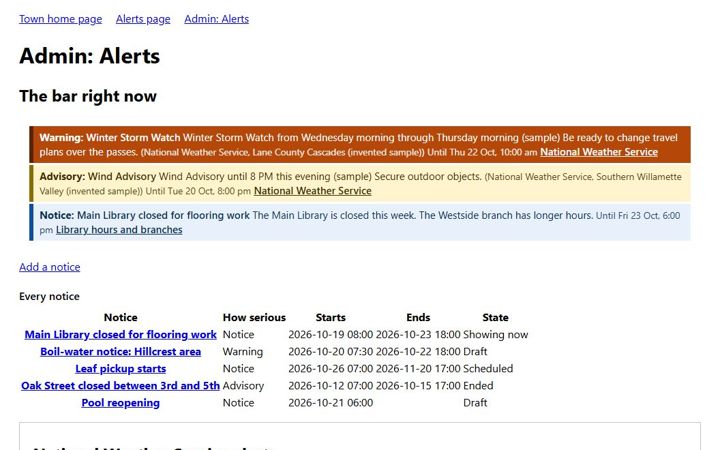Click 'Advisory: Wind Advisory' bar title
Viewport: 720px width, 450px height.
click(98, 177)
